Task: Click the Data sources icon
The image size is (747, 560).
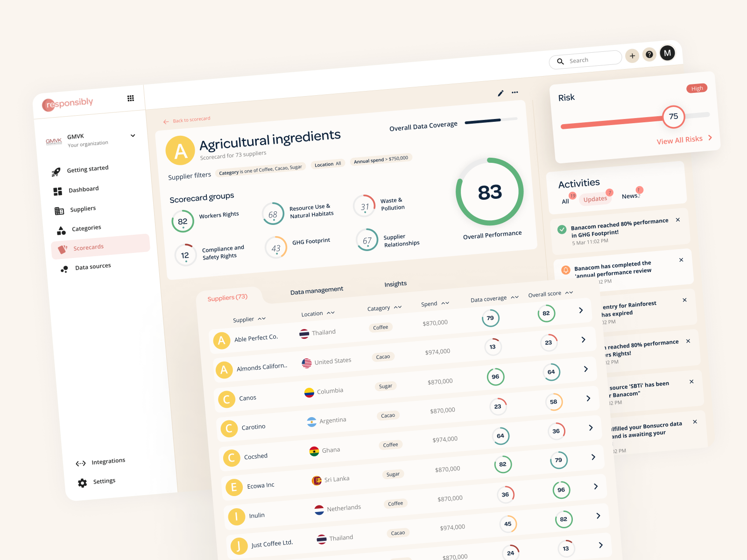Action: [x=64, y=269]
